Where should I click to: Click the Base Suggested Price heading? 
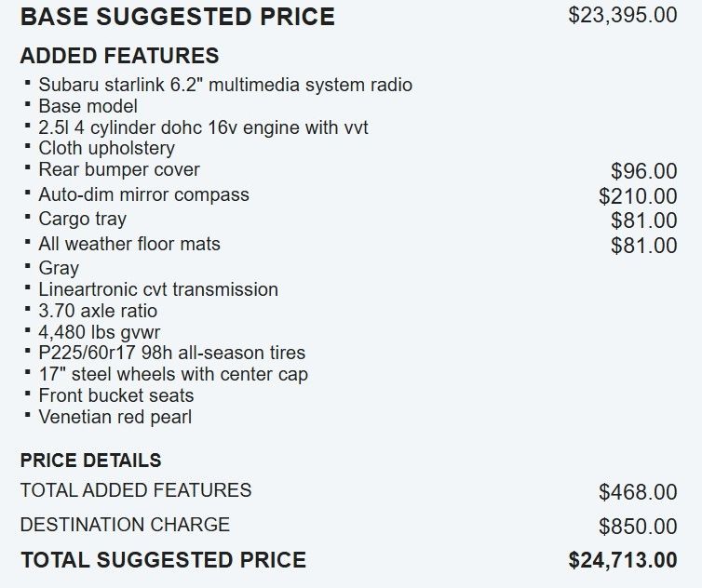[x=177, y=17]
